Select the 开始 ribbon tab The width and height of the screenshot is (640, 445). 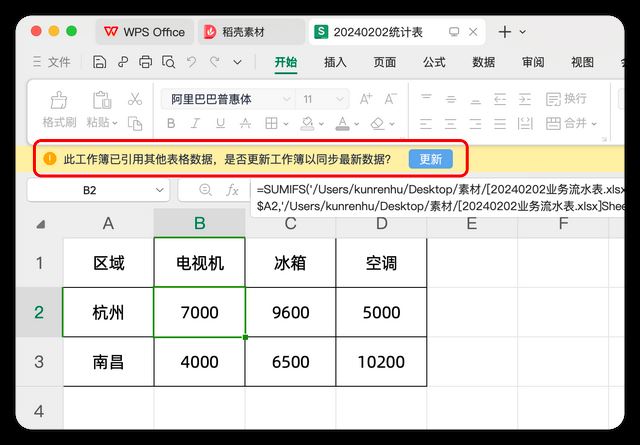coord(286,62)
